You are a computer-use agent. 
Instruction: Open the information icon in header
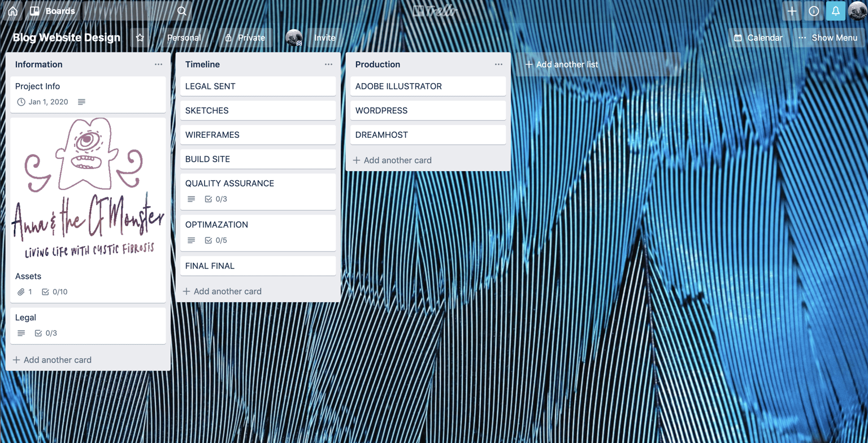(x=814, y=11)
